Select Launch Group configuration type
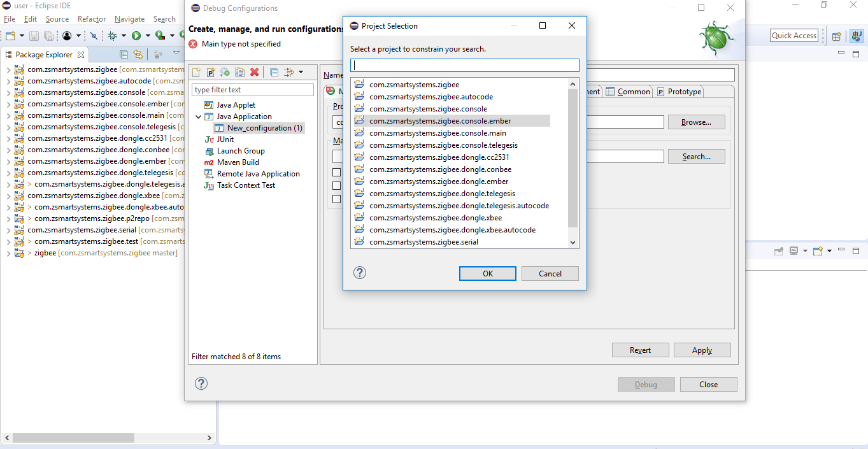Image resolution: width=868 pixels, height=449 pixels. [234, 151]
